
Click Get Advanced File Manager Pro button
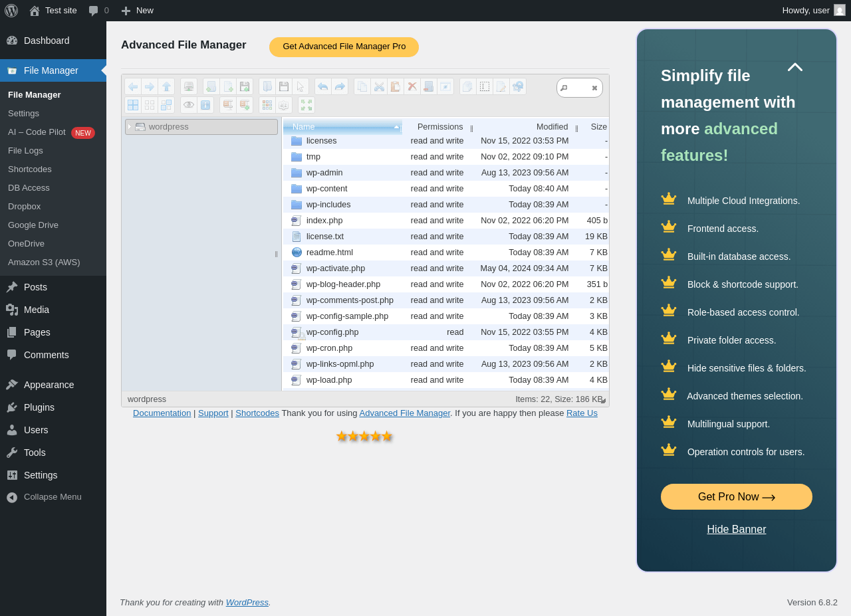pos(344,47)
